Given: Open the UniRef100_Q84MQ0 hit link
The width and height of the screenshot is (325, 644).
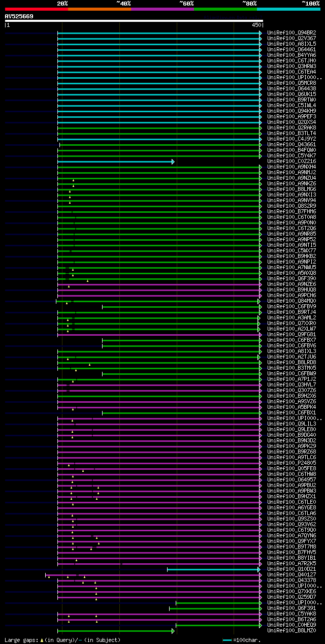Looking at the screenshot, I should pyautogui.click(x=291, y=301).
